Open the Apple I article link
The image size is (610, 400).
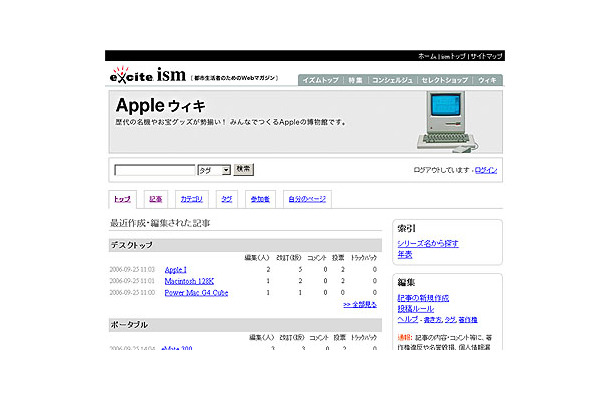(x=175, y=269)
